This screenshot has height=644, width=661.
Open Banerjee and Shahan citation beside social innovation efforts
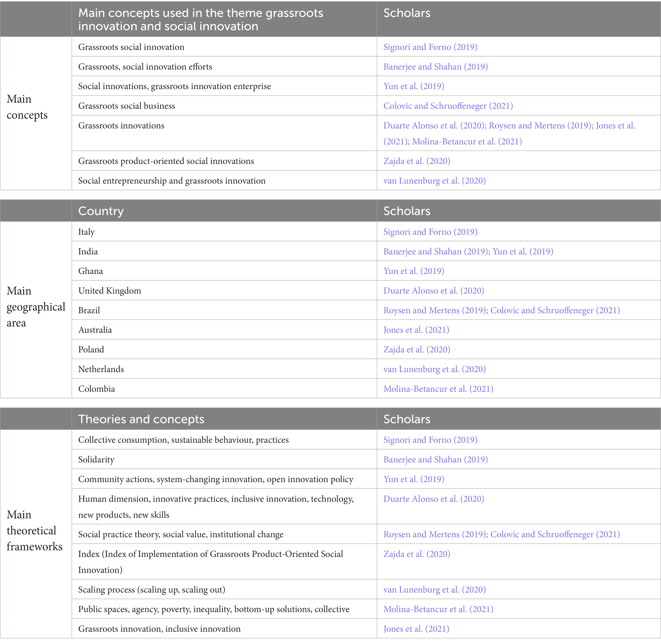435,67
